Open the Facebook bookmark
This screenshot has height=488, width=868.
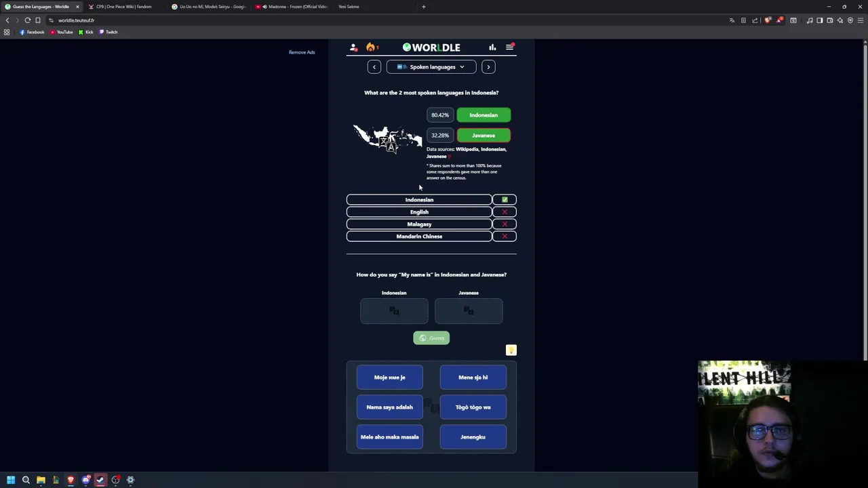[32, 32]
